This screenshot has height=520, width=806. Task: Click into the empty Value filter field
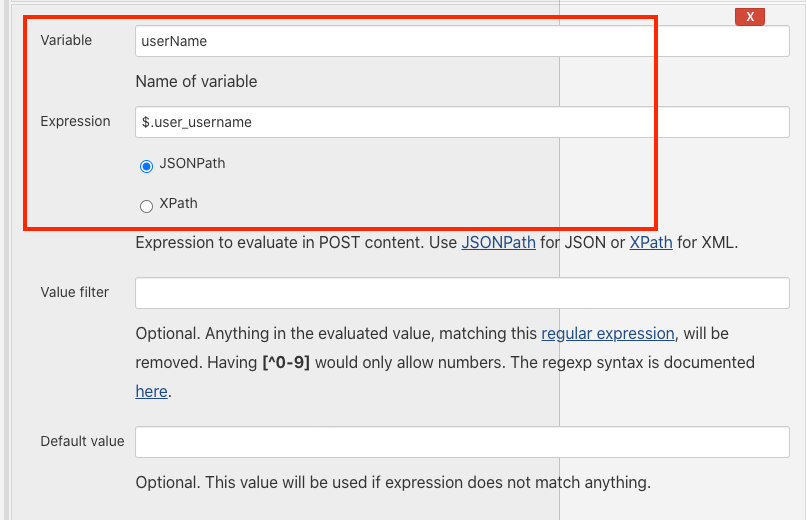tap(462, 293)
